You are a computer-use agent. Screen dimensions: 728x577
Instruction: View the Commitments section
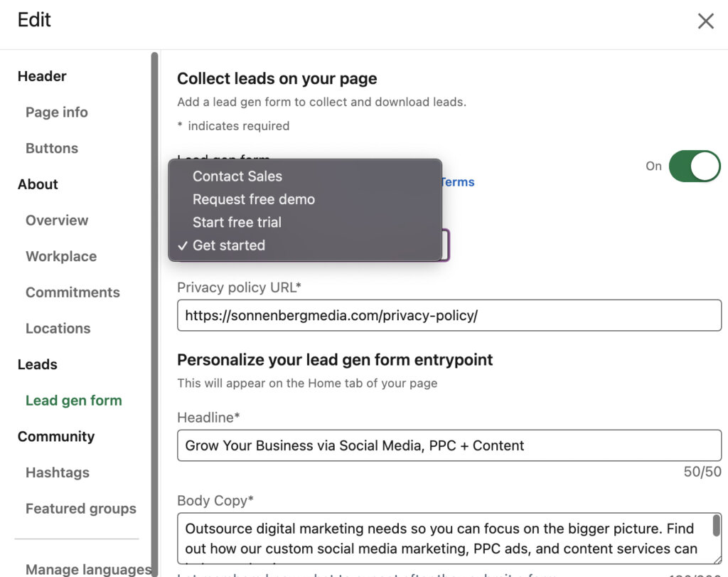73,292
